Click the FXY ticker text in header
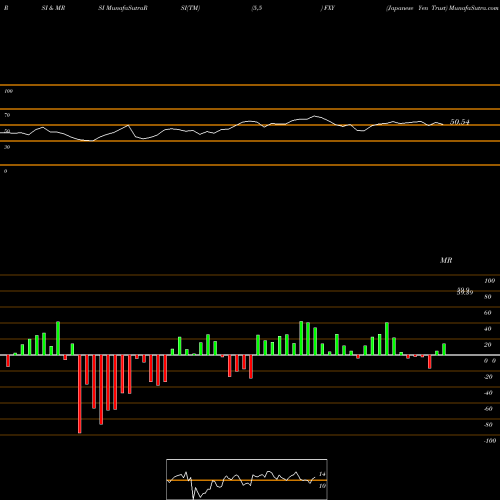500x500 pixels. (x=329, y=8)
